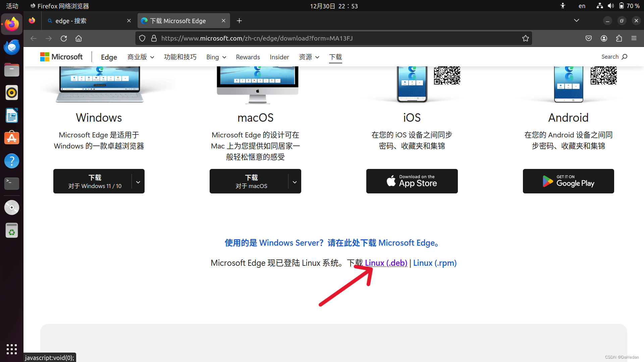Show site tracking protection shield icon

pyautogui.click(x=142, y=39)
